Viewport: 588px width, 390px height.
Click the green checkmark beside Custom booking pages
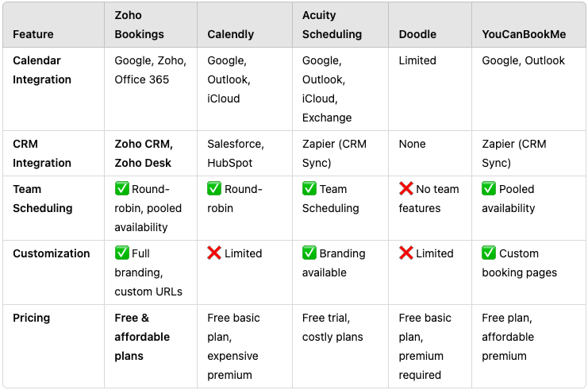click(489, 253)
